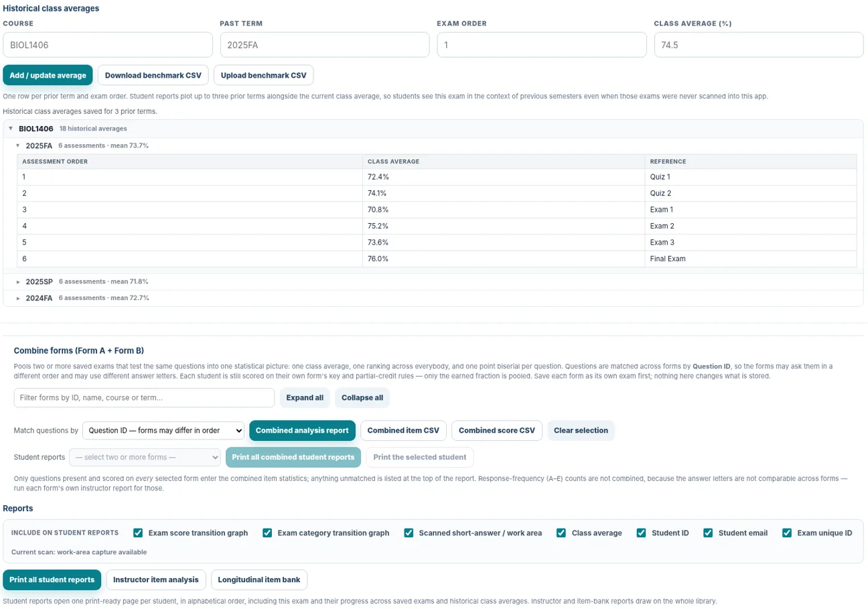Export the Combined item CSV
This screenshot has width=868, height=609.
(x=403, y=430)
